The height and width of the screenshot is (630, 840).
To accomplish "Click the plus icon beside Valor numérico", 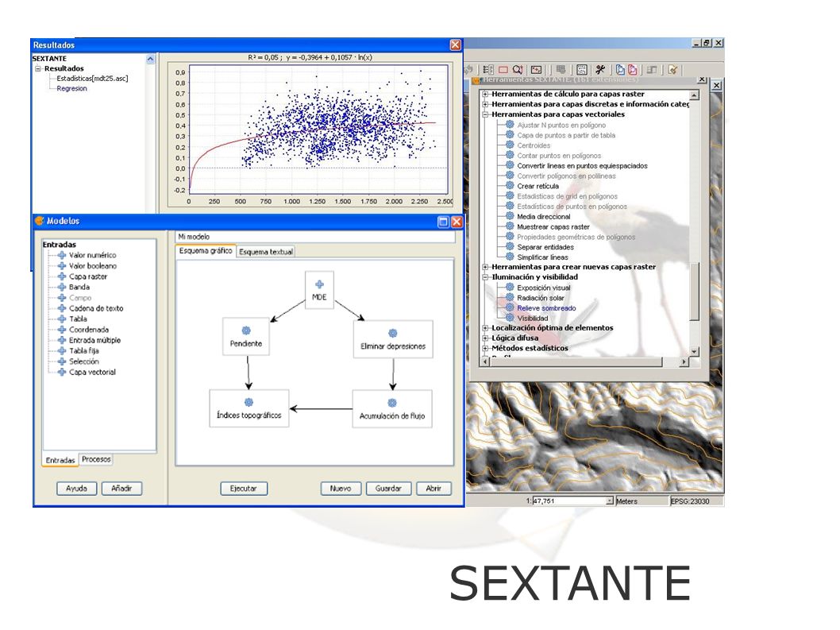I will 62,255.
